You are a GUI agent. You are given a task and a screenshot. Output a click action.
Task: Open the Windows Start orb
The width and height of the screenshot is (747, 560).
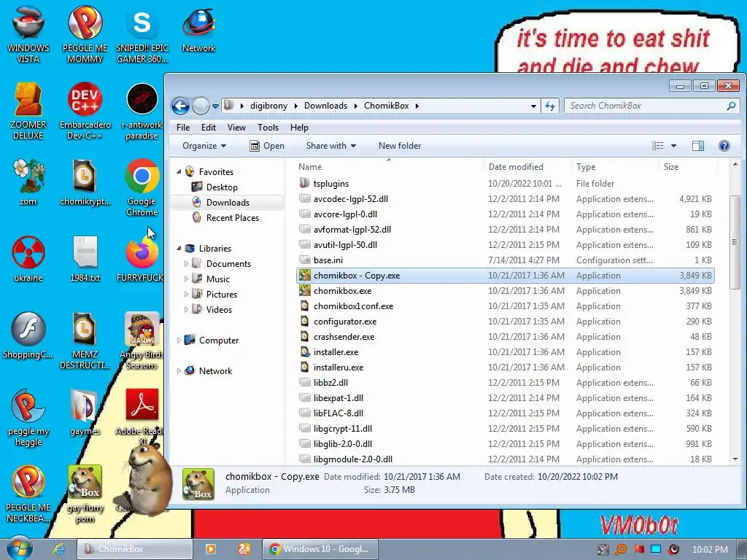click(20, 548)
